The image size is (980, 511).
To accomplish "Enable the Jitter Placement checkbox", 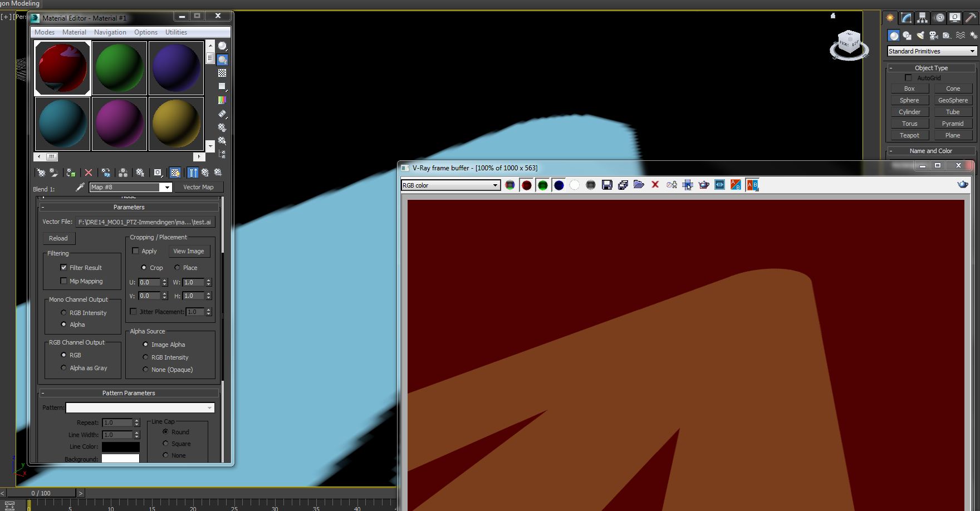I will (133, 311).
